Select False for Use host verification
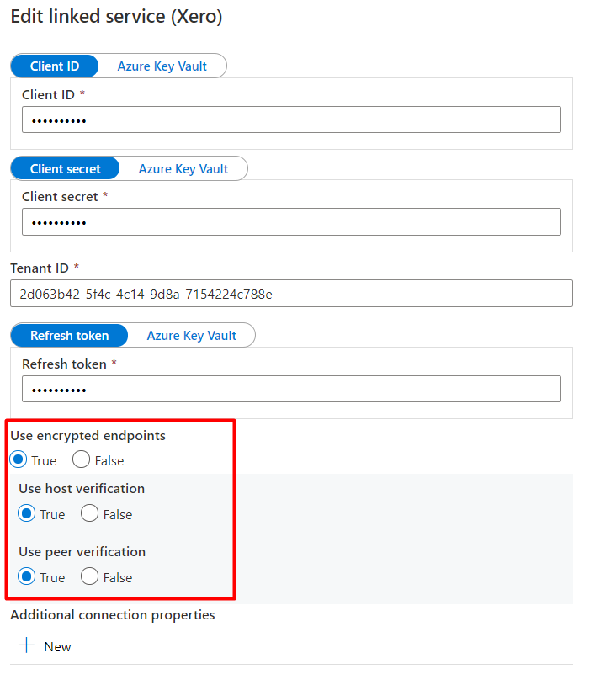This screenshot has width=616, height=685. [89, 513]
